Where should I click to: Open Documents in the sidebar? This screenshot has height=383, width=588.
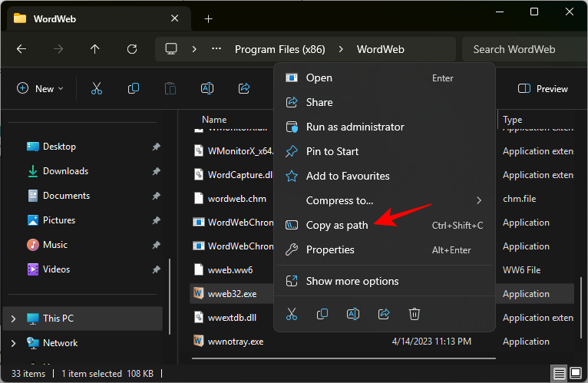click(x=66, y=196)
